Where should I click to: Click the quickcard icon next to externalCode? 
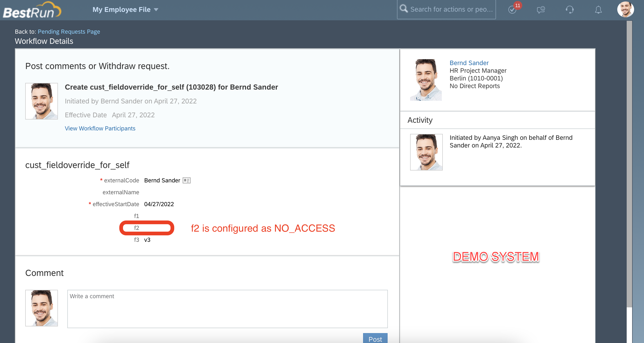(187, 180)
